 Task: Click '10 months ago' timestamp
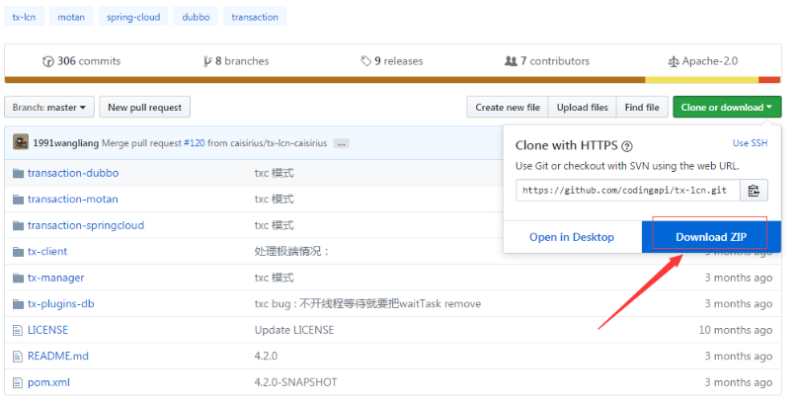click(735, 330)
